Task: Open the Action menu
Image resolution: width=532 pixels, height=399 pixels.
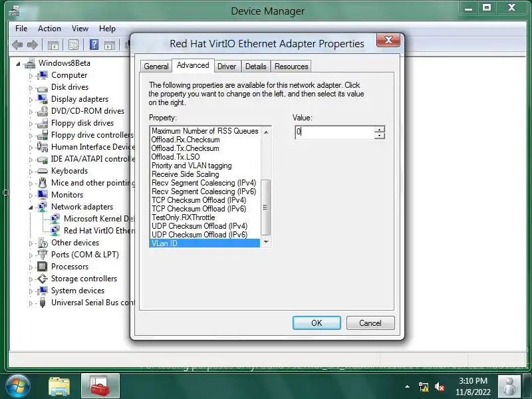Action: tap(49, 29)
